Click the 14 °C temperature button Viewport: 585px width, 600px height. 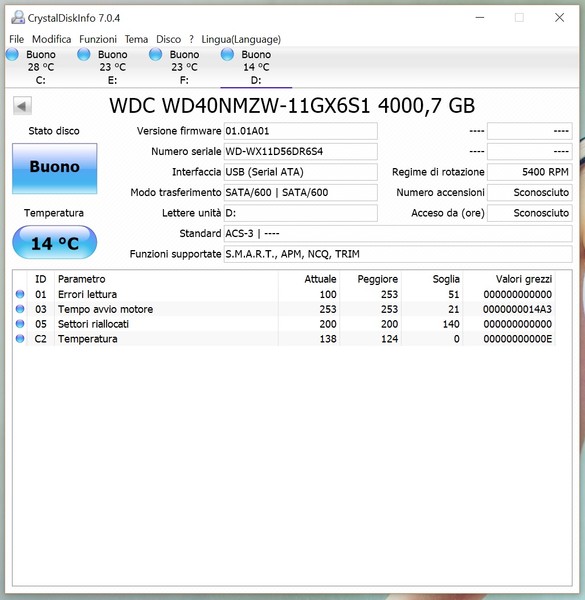click(55, 243)
